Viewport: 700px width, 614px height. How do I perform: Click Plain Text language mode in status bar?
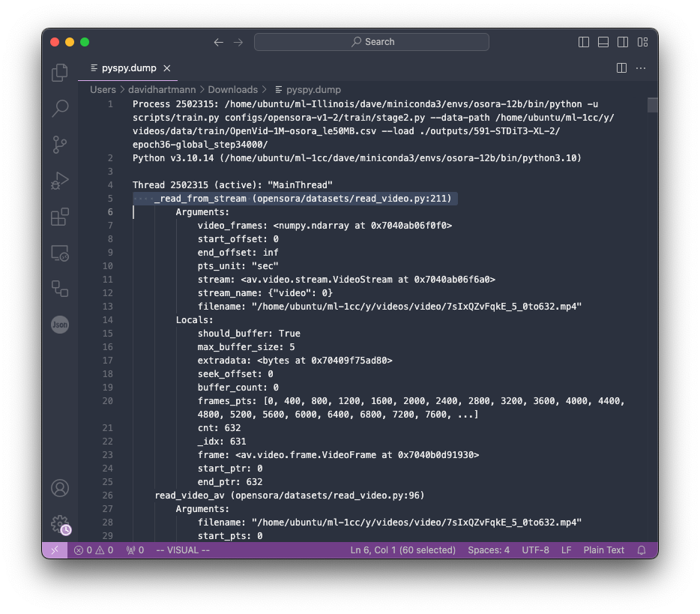tap(603, 550)
